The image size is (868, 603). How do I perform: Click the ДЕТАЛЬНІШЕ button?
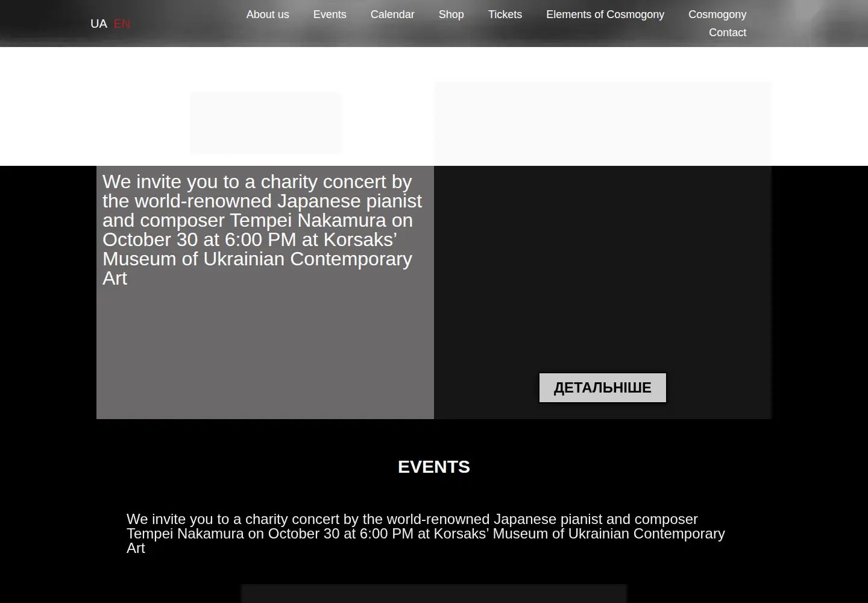[x=603, y=388]
